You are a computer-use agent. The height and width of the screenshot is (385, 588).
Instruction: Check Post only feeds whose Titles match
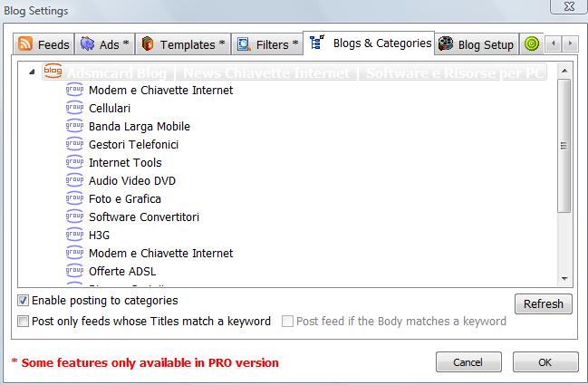pyautogui.click(x=23, y=322)
